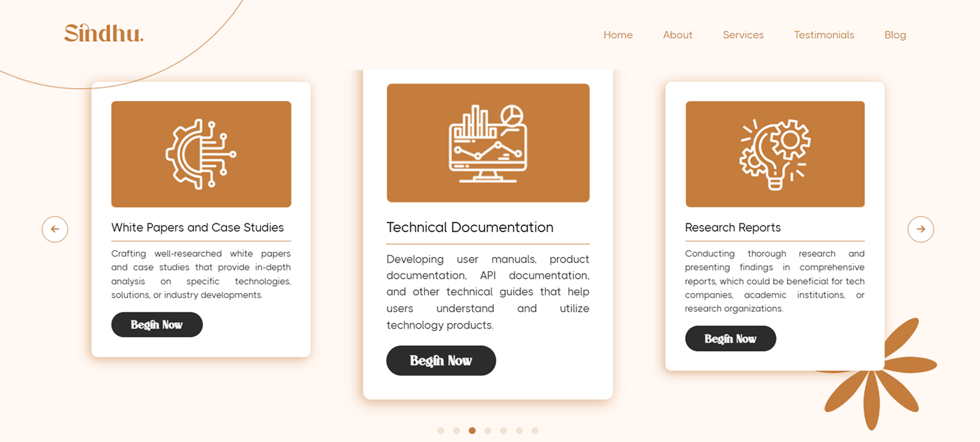Image resolution: width=980 pixels, height=442 pixels.
Task: Open the Services nav link
Action: click(x=743, y=35)
